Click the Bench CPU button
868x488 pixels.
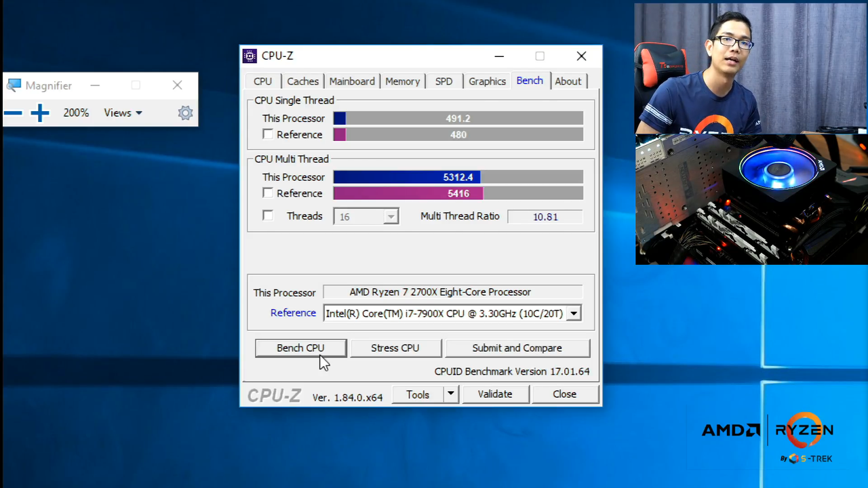pos(300,348)
